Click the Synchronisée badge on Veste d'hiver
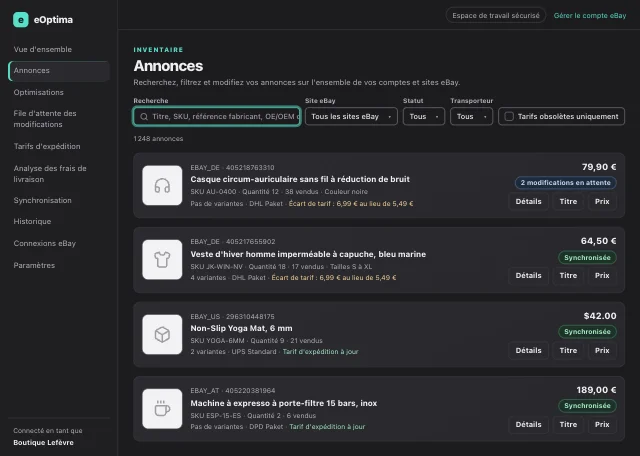The image size is (640, 456). pyautogui.click(x=587, y=258)
